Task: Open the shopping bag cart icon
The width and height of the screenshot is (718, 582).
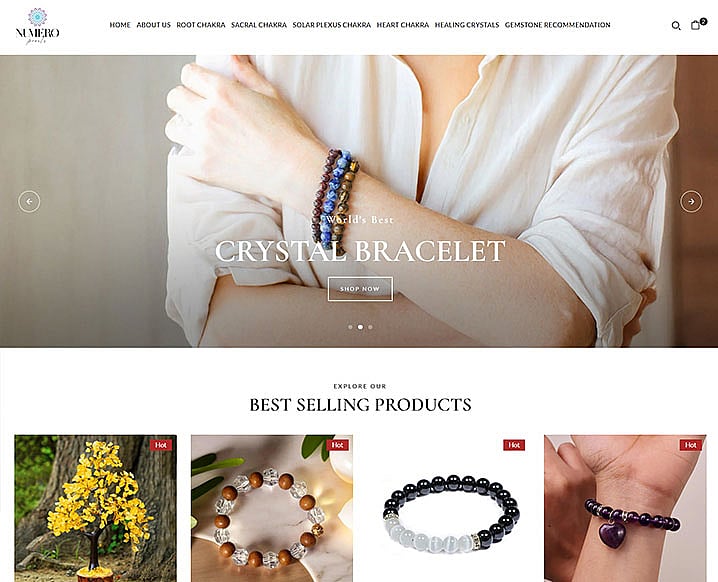Action: [696, 25]
